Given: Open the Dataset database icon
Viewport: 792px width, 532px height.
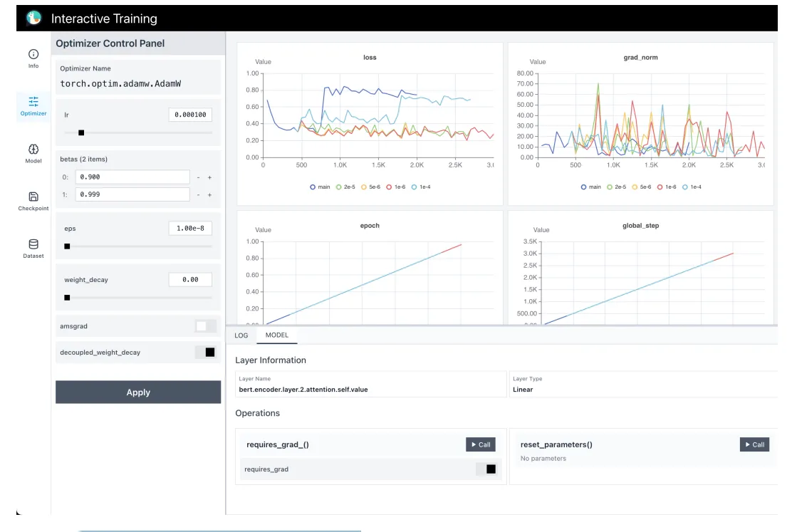Looking at the screenshot, I should point(33,244).
